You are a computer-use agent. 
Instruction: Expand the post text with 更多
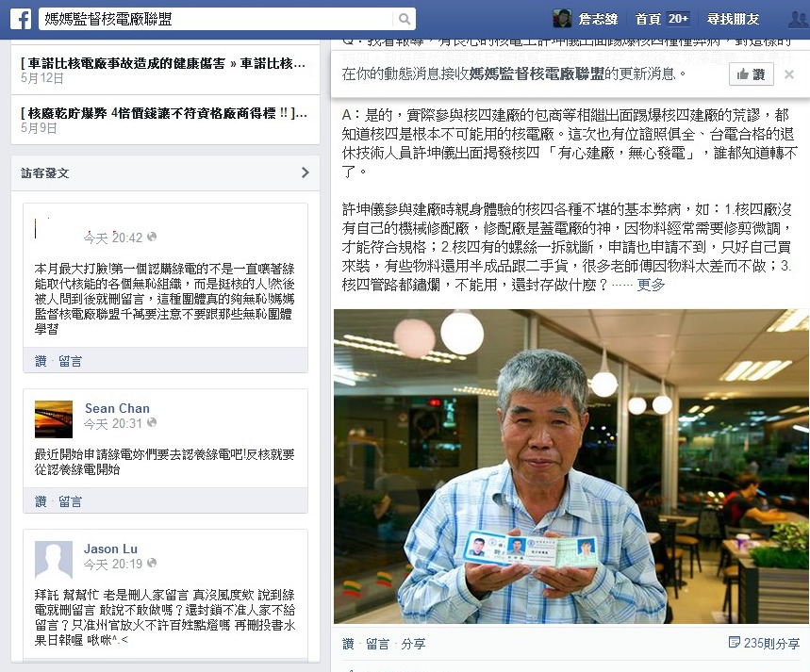651,285
